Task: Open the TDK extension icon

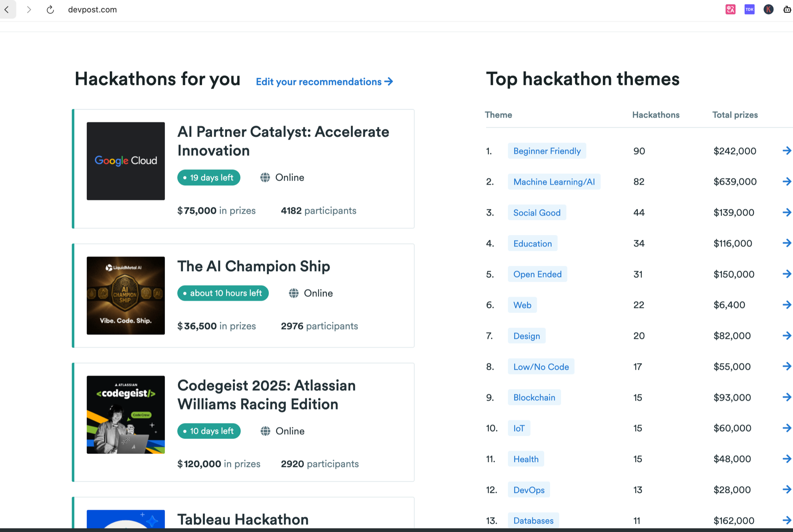Action: click(x=749, y=10)
